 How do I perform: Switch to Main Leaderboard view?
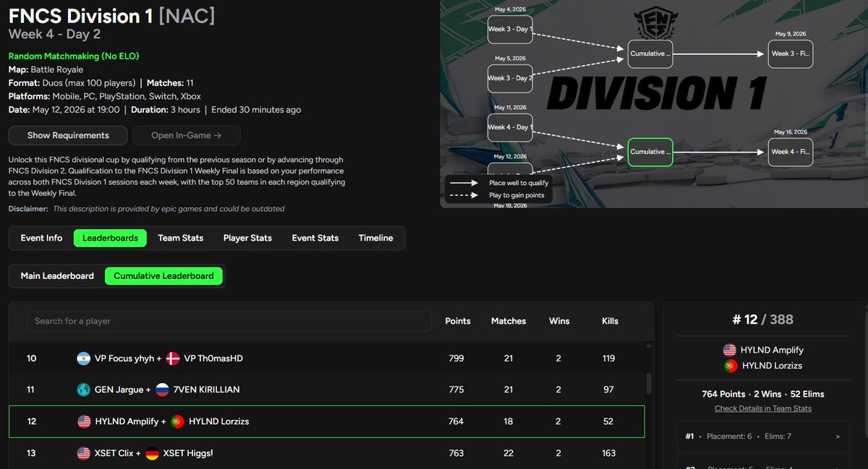coord(57,275)
